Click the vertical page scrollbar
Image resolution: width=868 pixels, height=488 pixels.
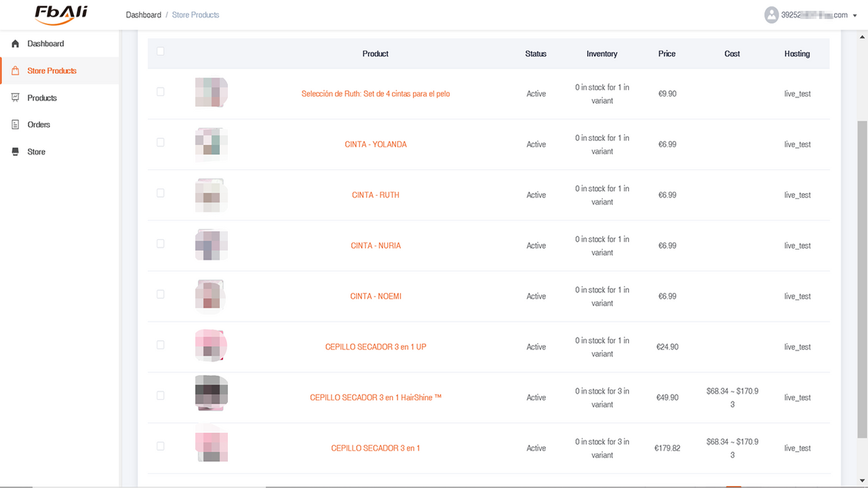(862, 279)
